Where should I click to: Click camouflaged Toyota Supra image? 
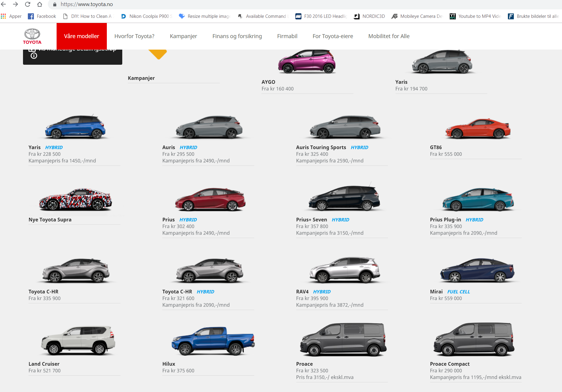(75, 199)
